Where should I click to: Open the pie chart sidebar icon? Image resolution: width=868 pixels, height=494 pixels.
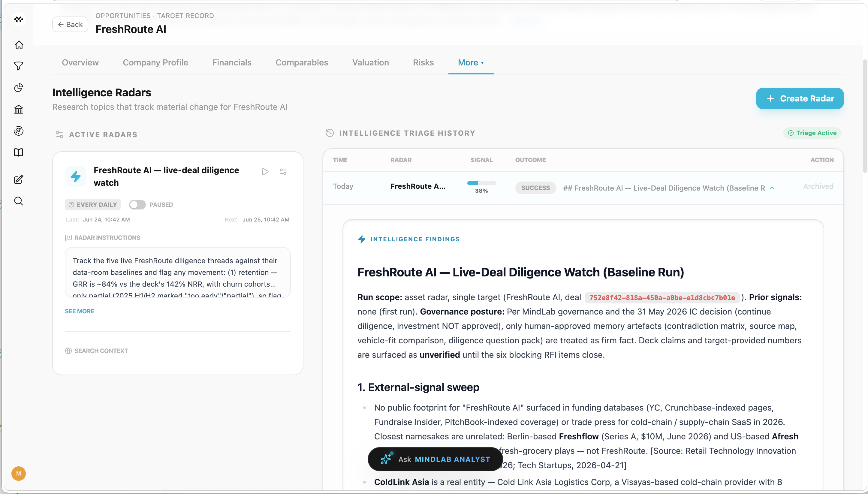pos(19,88)
